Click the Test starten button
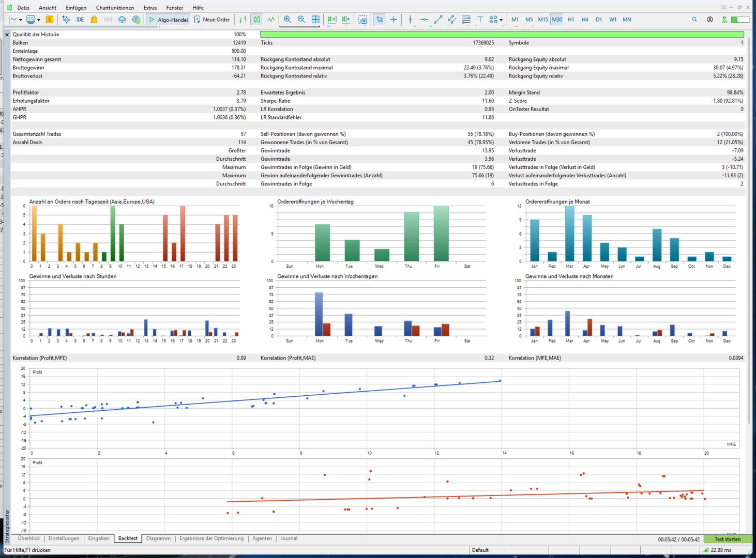This screenshot has width=756, height=558. pos(727,539)
